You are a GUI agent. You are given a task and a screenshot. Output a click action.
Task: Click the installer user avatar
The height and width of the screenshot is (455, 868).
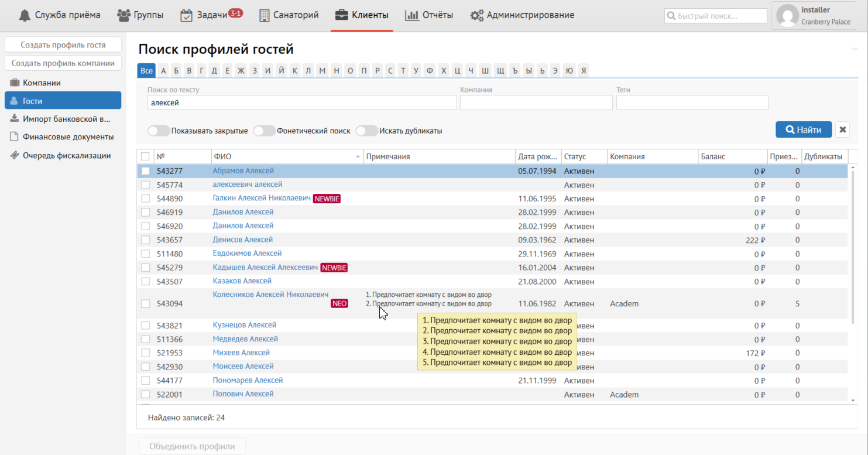point(787,16)
